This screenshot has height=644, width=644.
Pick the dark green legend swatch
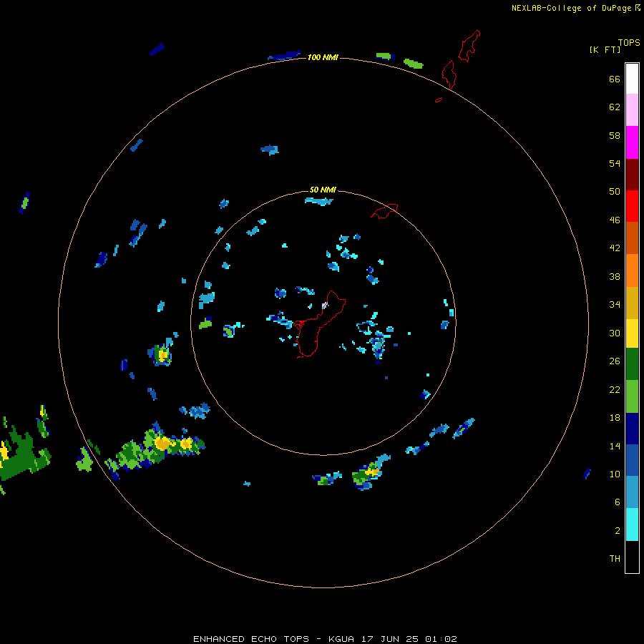(632, 364)
